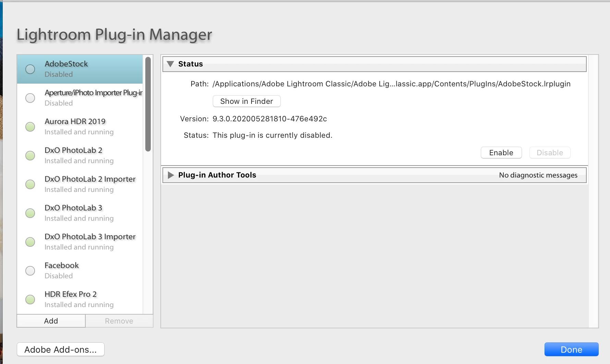Select the AdobeStock plug-in row
The height and width of the screenshot is (364, 610).
click(x=80, y=69)
